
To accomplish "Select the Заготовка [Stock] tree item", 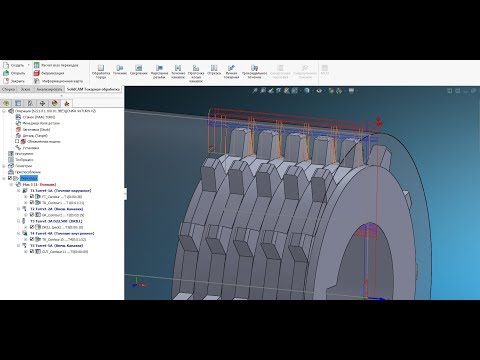I will 33,129.
